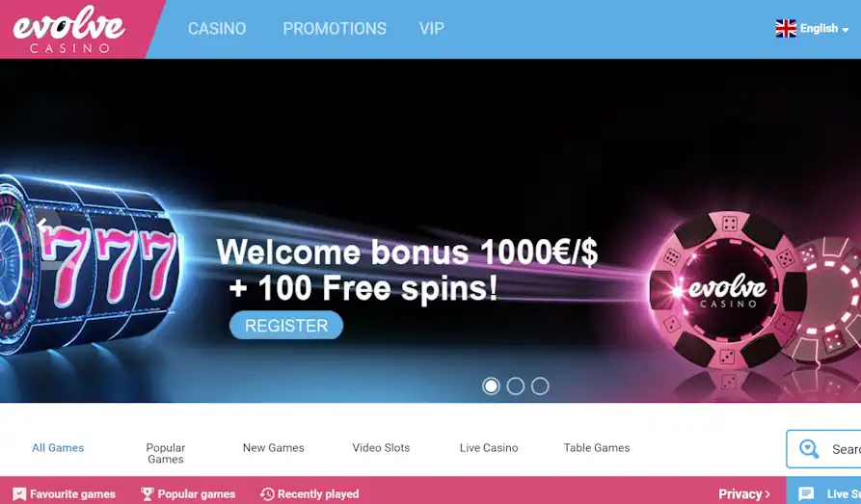
Task: Click into the game search field
Action: pos(823,449)
